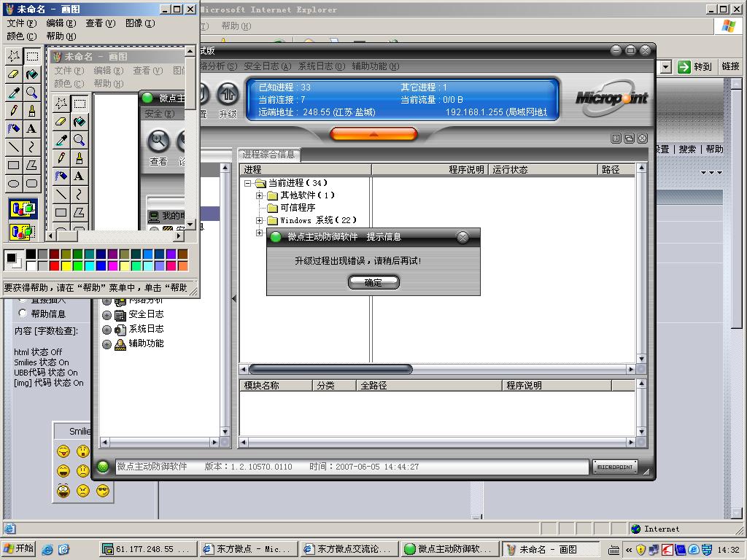Click the 链接 links label in IE

730,66
